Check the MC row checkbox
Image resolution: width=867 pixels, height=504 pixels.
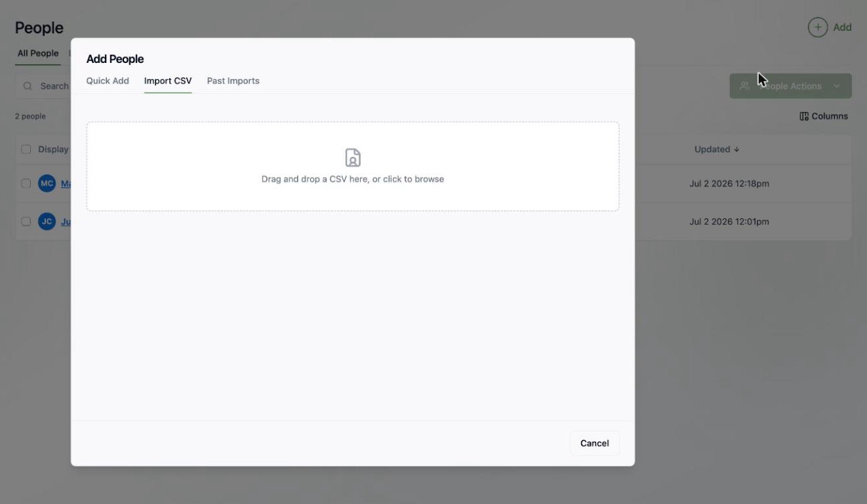point(26,184)
